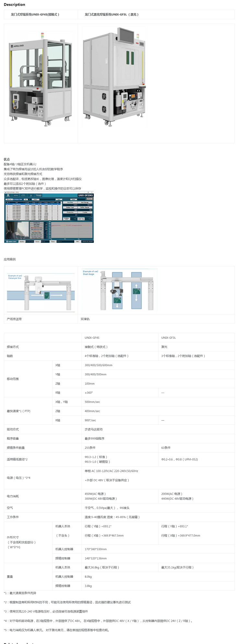Click title '龙门式焊锡系统UNIX-GF4S(接触式)'
243x644 pixels.
click(35, 15)
